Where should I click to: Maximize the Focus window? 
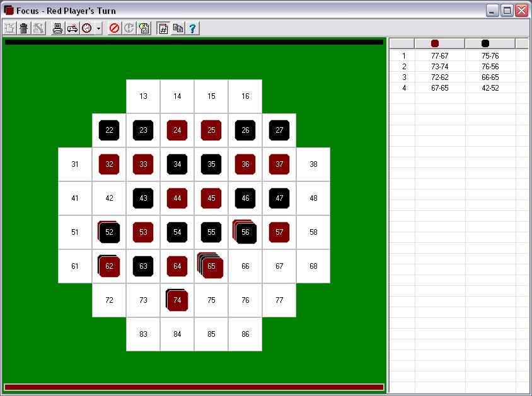[507, 11]
